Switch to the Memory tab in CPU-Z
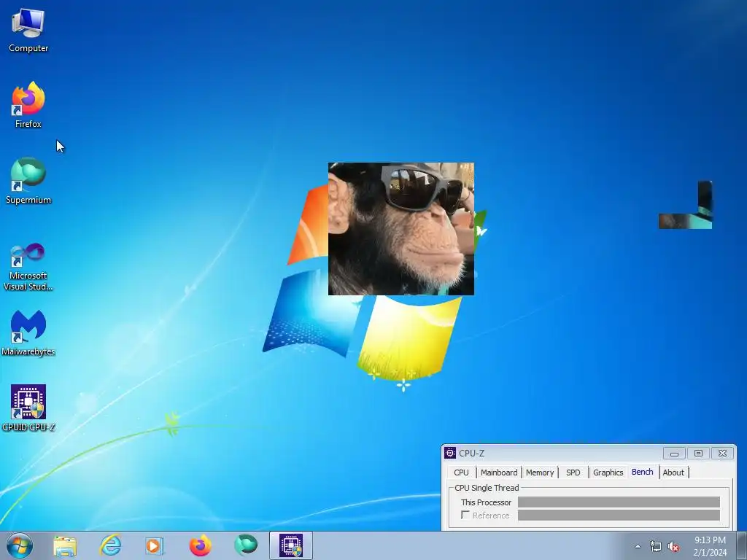Viewport: 747px width, 560px height. (x=540, y=472)
